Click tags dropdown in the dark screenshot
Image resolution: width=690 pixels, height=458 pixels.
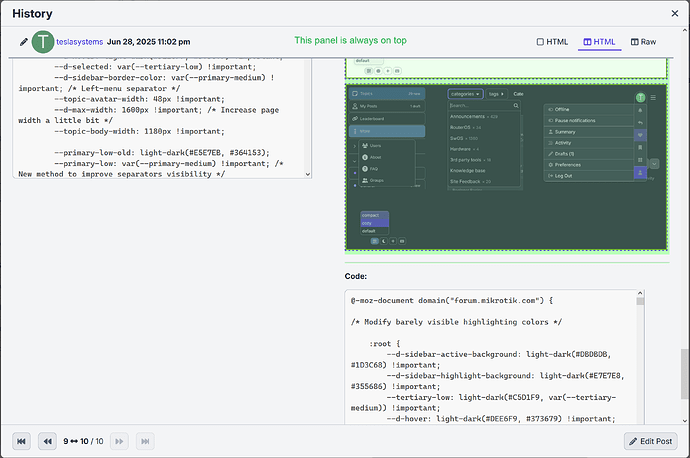(x=496, y=93)
